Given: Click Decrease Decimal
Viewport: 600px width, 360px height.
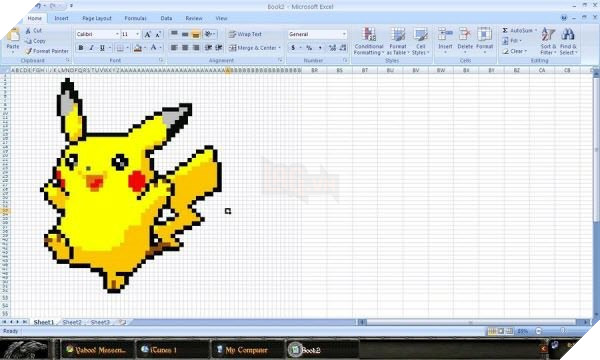Looking at the screenshot, I should click(x=343, y=48).
